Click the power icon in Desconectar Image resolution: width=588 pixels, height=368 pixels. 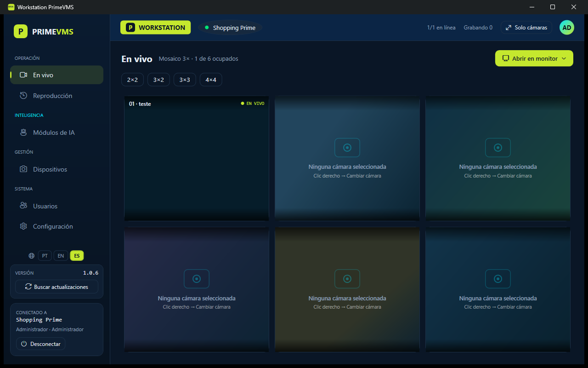(24, 344)
